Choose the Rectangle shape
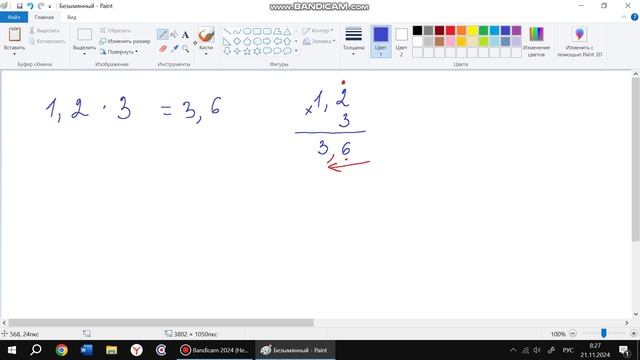This screenshot has height=360, width=640. [257, 31]
